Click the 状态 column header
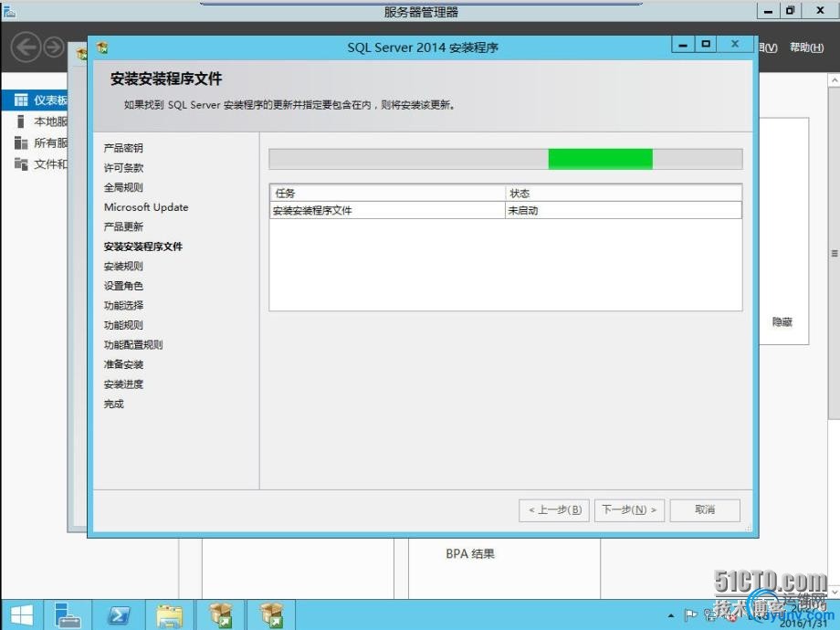Viewport: 840px width, 630px height. 624,194
